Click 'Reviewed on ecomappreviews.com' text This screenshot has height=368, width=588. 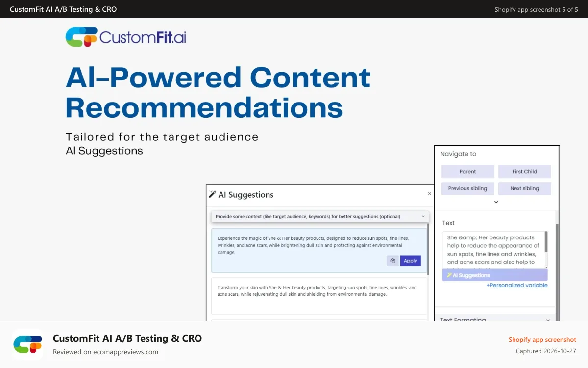[105, 352]
